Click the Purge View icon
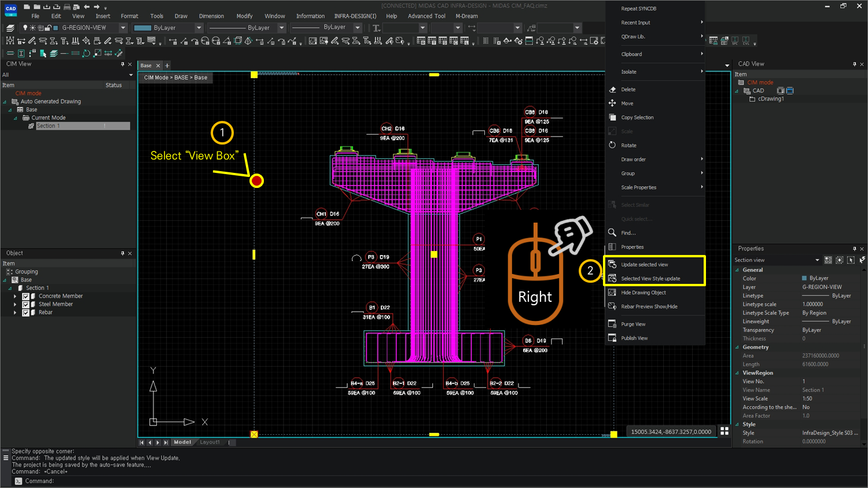Screen dimensions: 868x488 click(x=613, y=324)
